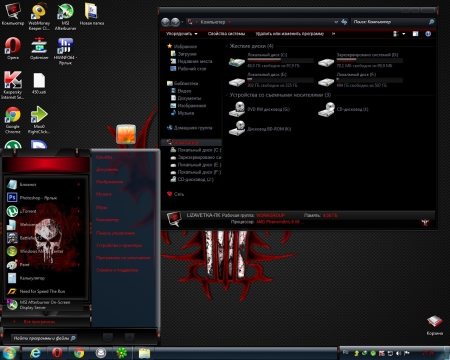Select Музыка library in navigation pane
450x360 pixels.
point(182,113)
